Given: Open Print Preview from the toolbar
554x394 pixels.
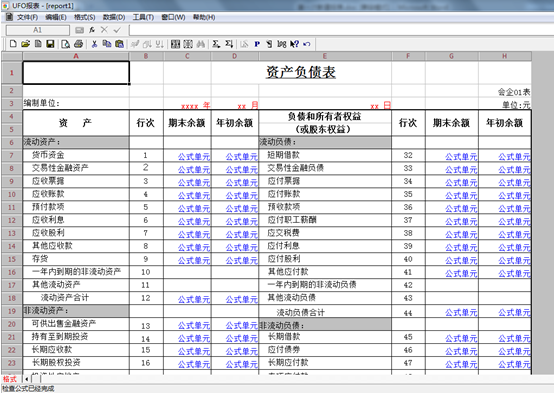Looking at the screenshot, I should pyautogui.click(x=65, y=44).
